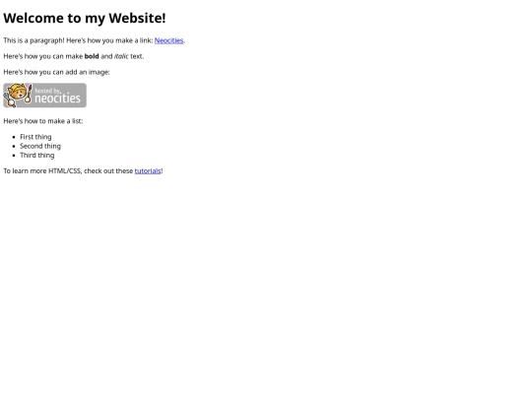The height and width of the screenshot is (399, 532).
Task: Select the "First thing" list item
Action: click(35, 137)
